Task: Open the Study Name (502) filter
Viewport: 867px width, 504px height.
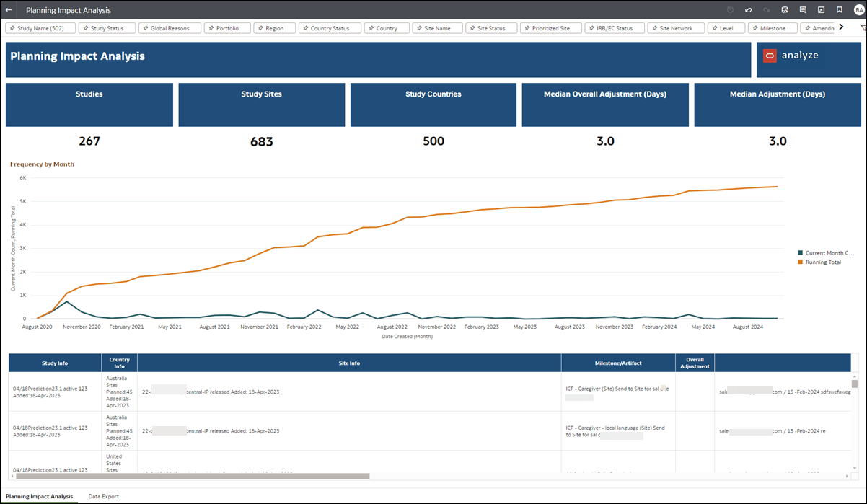Action: [x=40, y=27]
